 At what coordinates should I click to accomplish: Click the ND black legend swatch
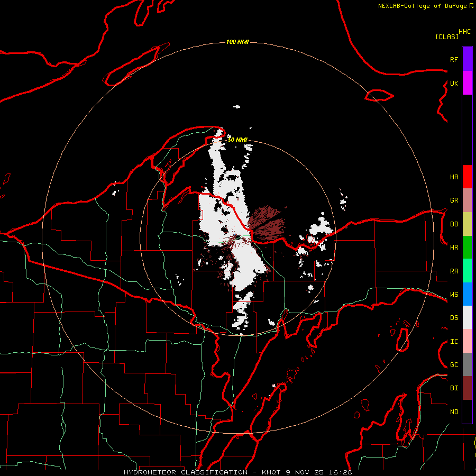pos(467,411)
